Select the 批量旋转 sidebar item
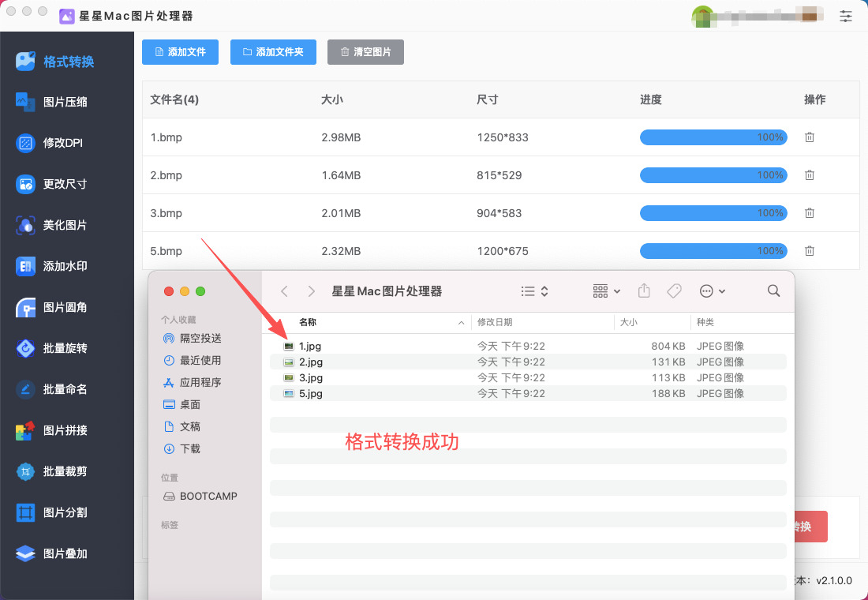Screen dimensions: 868x600 tap(65, 348)
